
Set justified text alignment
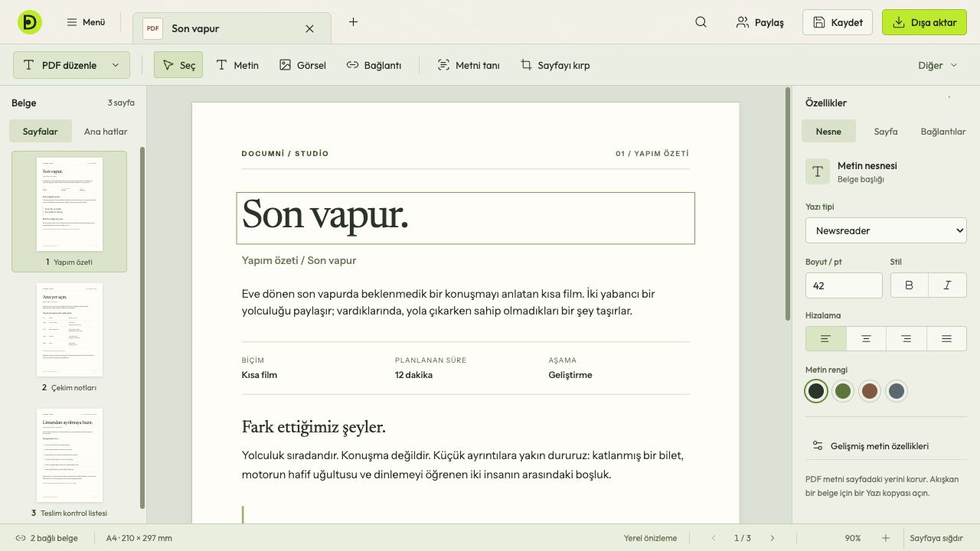(x=946, y=338)
